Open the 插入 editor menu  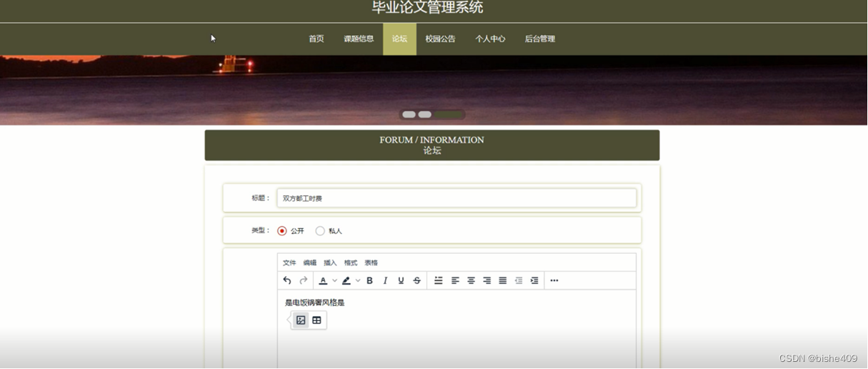(x=330, y=262)
